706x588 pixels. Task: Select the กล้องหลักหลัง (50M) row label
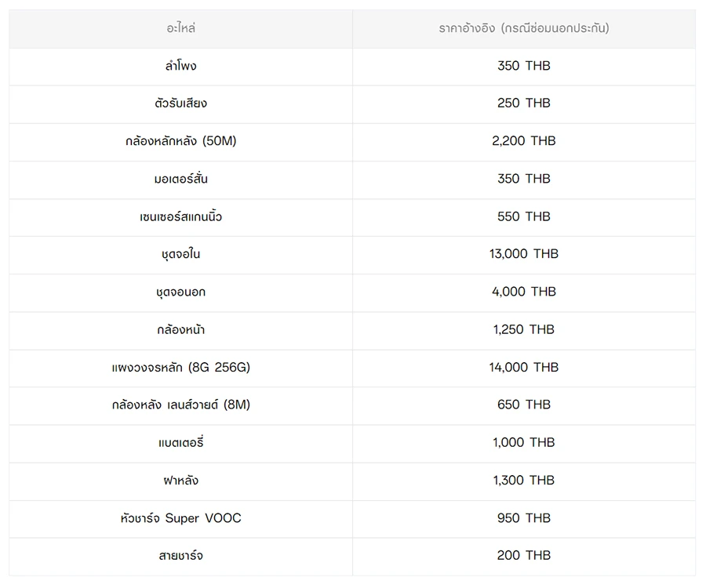coord(180,141)
